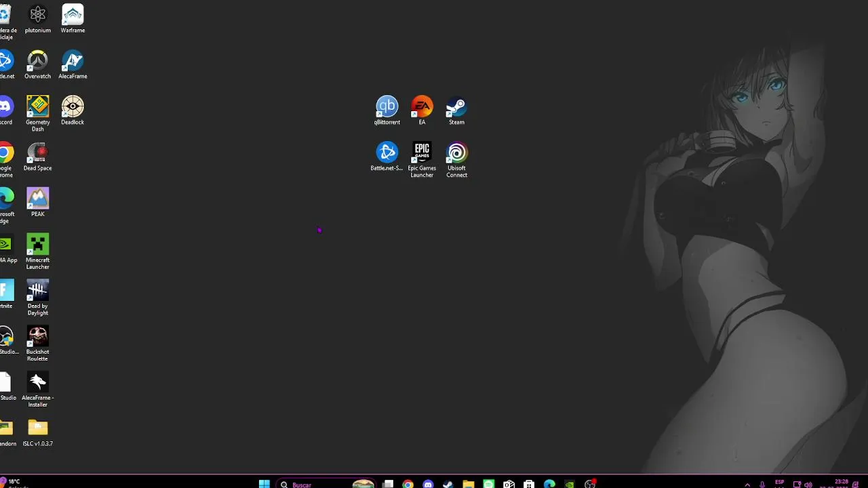Launch Warframe from the desktop
Viewport: 868px width, 488px height.
tap(73, 18)
